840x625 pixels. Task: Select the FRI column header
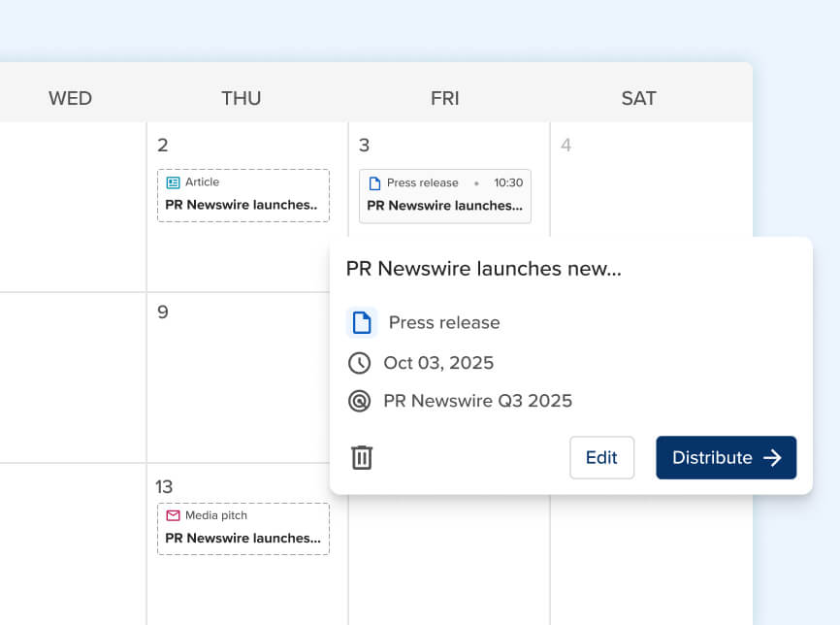coord(445,98)
